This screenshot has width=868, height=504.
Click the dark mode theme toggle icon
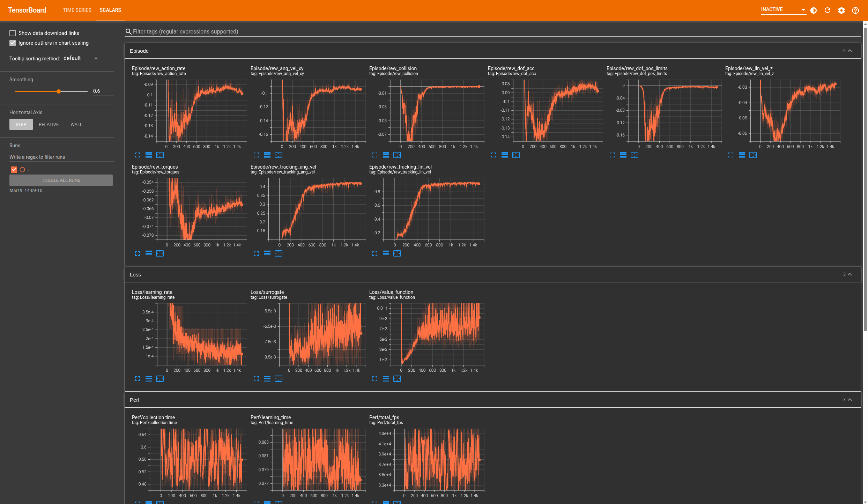[x=814, y=10]
